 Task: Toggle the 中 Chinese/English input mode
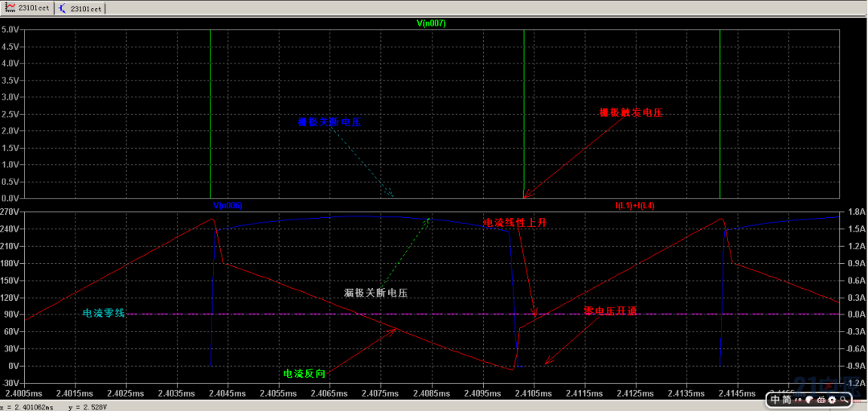[x=775, y=400]
